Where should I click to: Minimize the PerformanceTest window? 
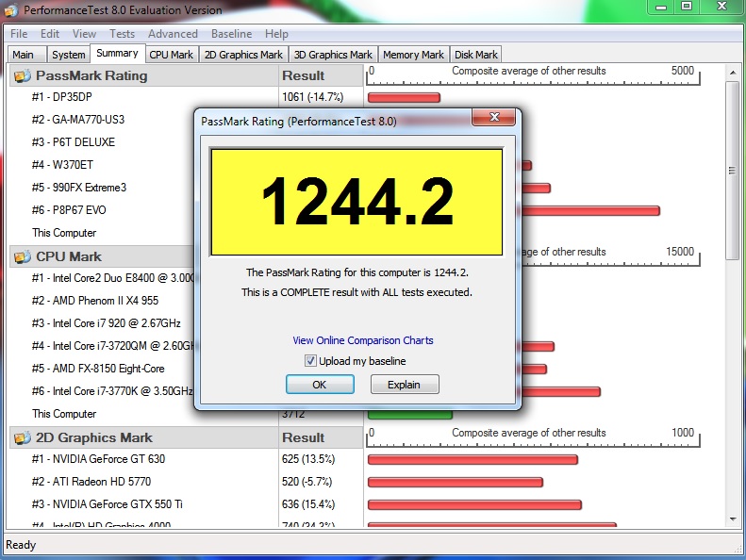pos(661,8)
